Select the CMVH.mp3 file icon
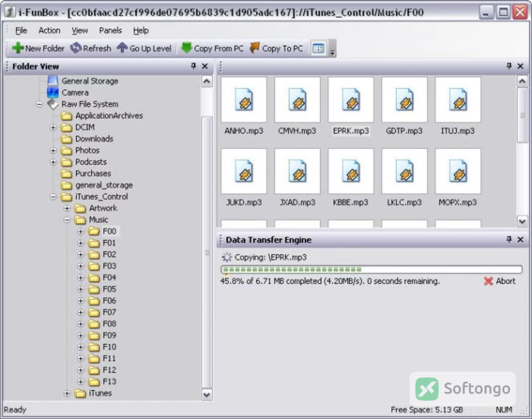Screen dimensions: 532x419 point(297,100)
